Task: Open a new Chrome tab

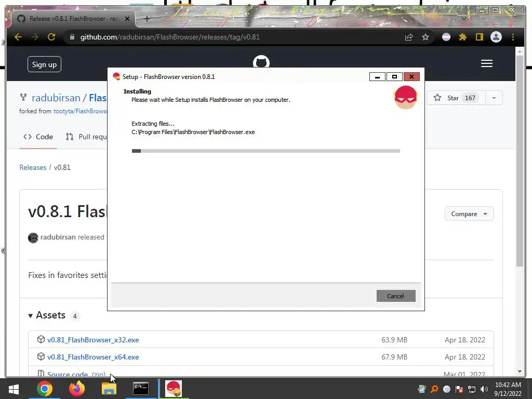Action: tap(147, 19)
